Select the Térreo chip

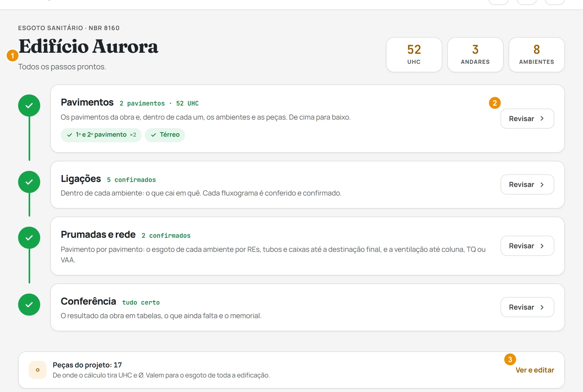(165, 135)
